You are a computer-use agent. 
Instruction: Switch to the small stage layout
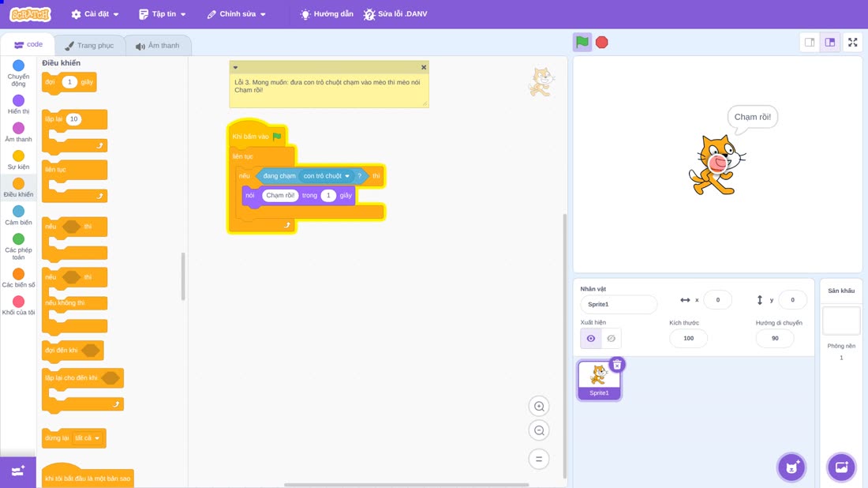[810, 42]
